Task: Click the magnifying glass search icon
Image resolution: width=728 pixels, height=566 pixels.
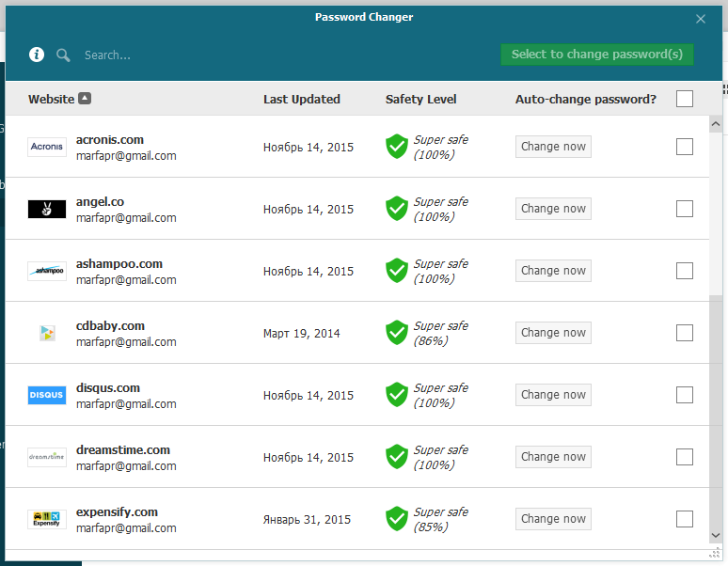Action: 63,55
